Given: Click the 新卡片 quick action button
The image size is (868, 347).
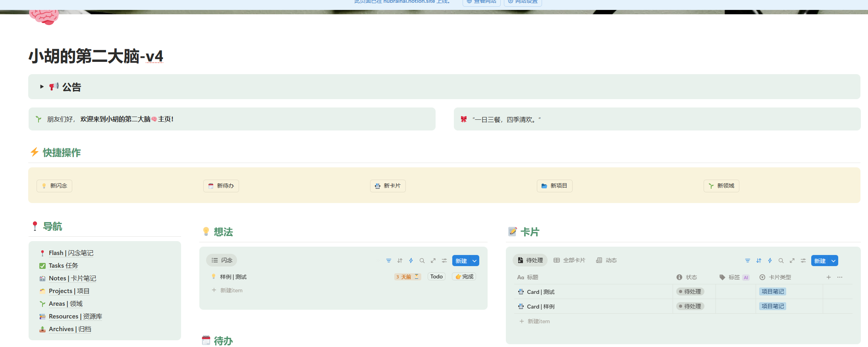Looking at the screenshot, I should (x=388, y=186).
